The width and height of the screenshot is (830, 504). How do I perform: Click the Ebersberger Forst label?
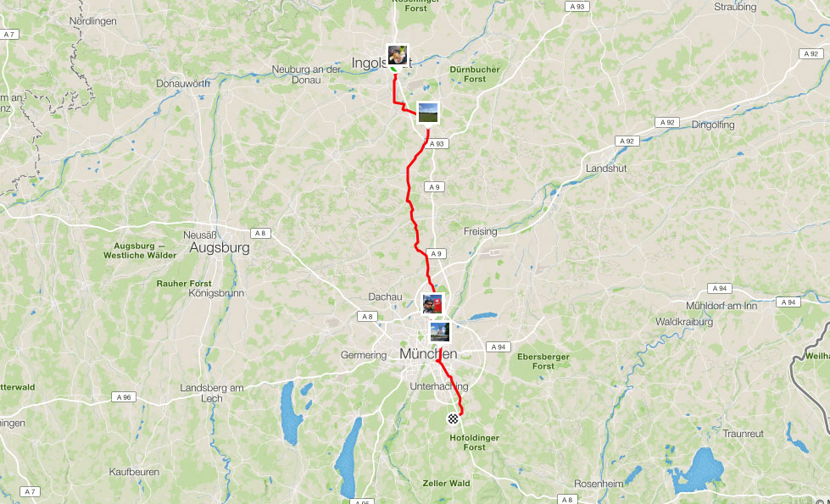point(543,361)
